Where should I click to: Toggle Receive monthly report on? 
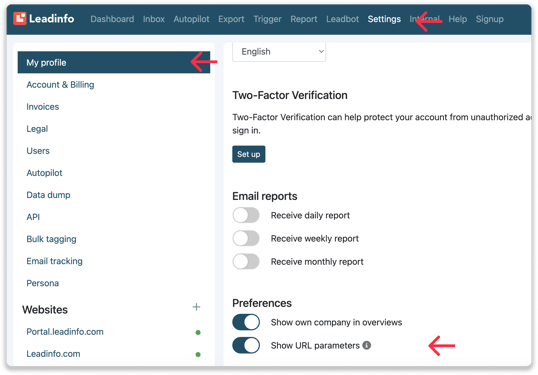(246, 261)
